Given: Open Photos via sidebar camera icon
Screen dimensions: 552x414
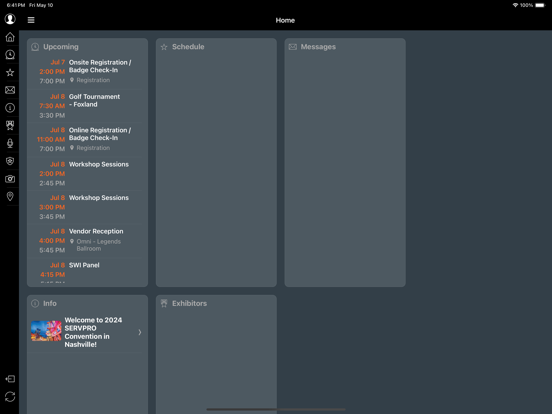Looking at the screenshot, I should tap(10, 179).
